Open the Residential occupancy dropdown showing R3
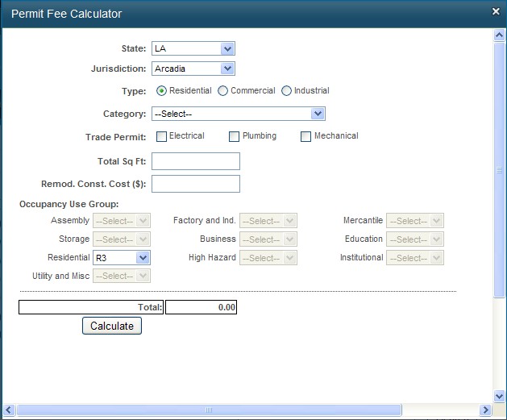The image size is (507, 420). pos(122,258)
